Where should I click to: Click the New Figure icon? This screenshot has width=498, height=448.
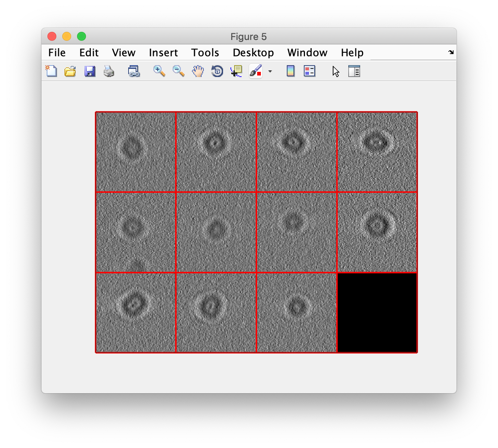pyautogui.click(x=51, y=71)
